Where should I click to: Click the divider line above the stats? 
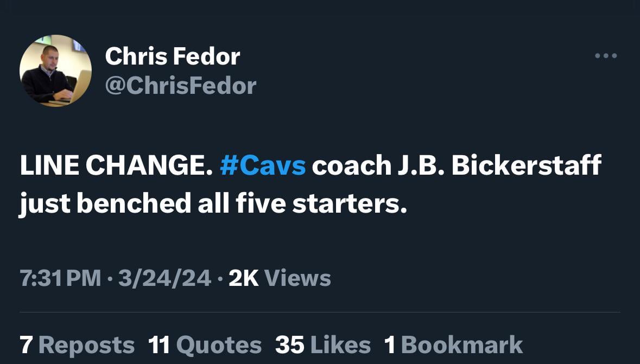[x=320, y=312]
